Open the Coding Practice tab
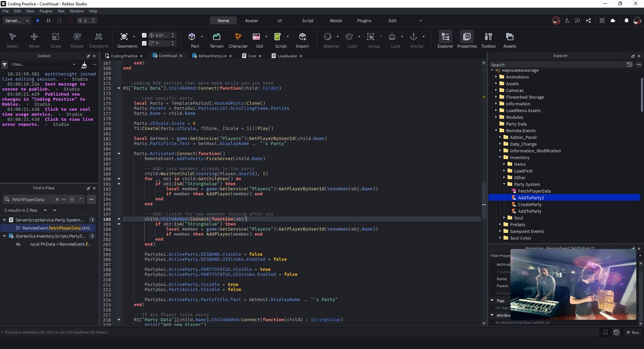 click(x=124, y=56)
